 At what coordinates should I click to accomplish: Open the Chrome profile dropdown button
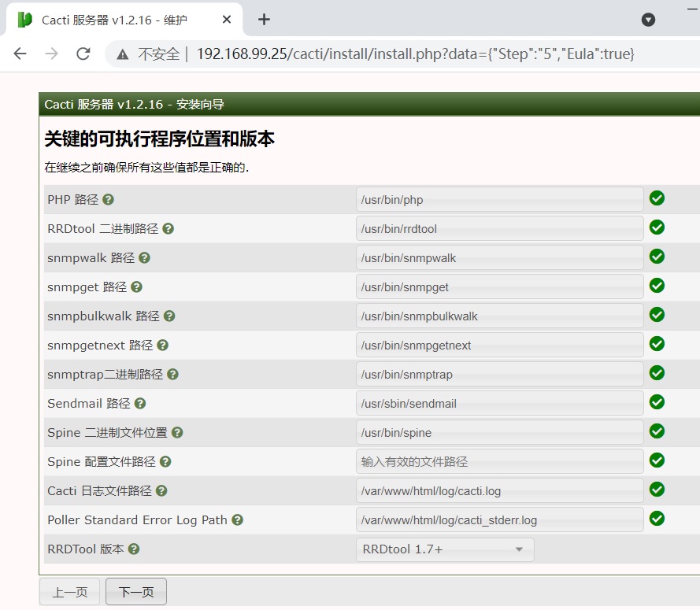(x=648, y=20)
